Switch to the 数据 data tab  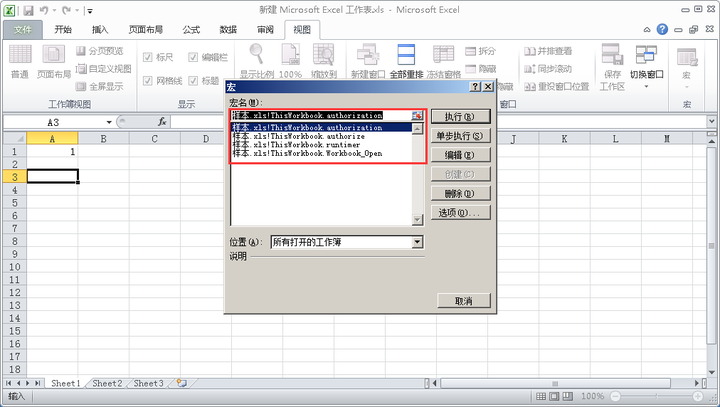(228, 30)
